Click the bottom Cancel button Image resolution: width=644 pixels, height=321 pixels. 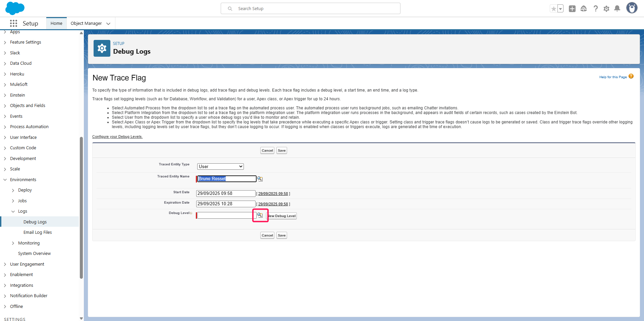267,235
